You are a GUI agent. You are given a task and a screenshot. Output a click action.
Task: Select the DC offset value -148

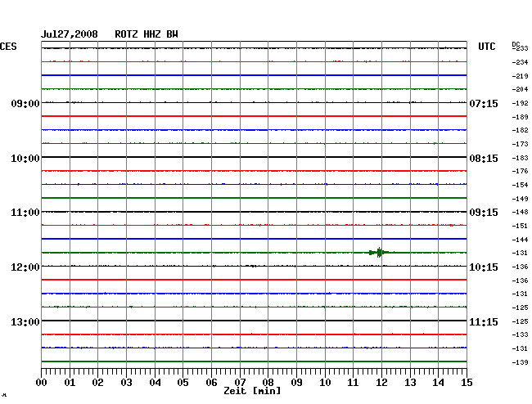pos(520,212)
